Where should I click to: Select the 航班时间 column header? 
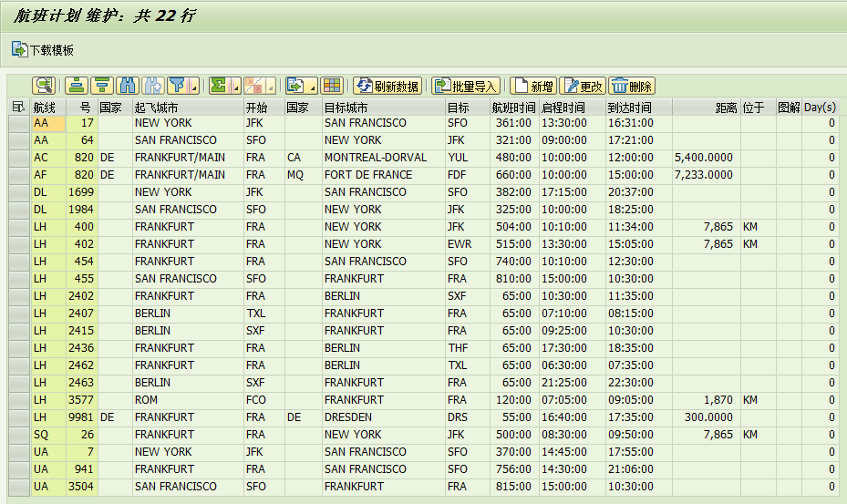pos(513,107)
